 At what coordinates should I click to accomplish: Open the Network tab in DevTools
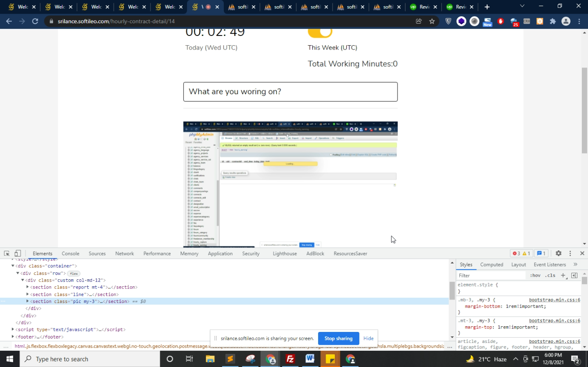point(124,253)
